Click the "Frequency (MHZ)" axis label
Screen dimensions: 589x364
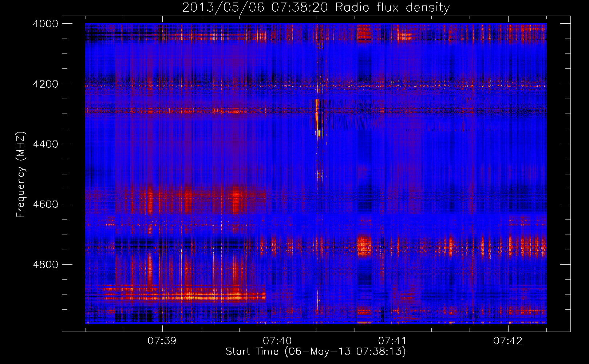[x=21, y=175]
